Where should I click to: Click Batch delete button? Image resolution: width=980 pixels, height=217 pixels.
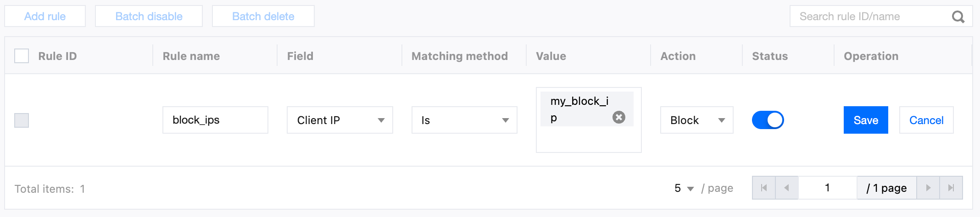pos(263,16)
